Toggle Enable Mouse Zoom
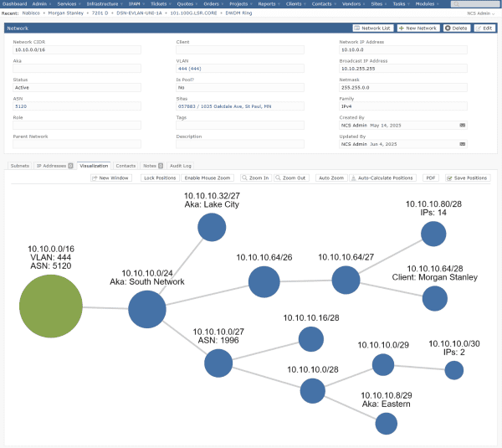The height and width of the screenshot is (448, 502). (x=207, y=178)
